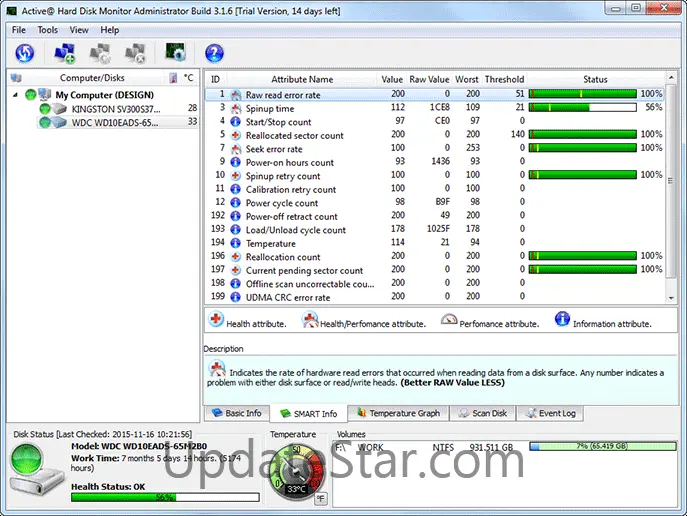Viewport: 687px width, 516px height.
Task: Open the File menu
Action: click(x=18, y=30)
